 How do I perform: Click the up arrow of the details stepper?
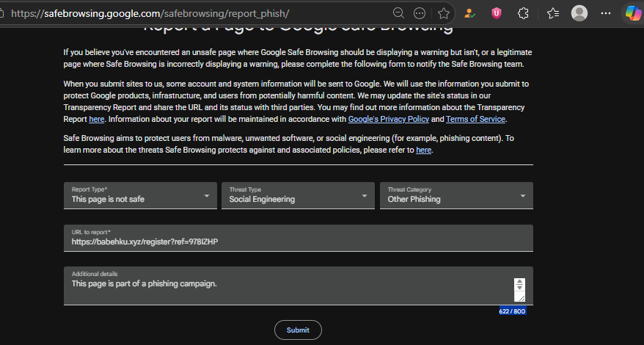coord(519,282)
